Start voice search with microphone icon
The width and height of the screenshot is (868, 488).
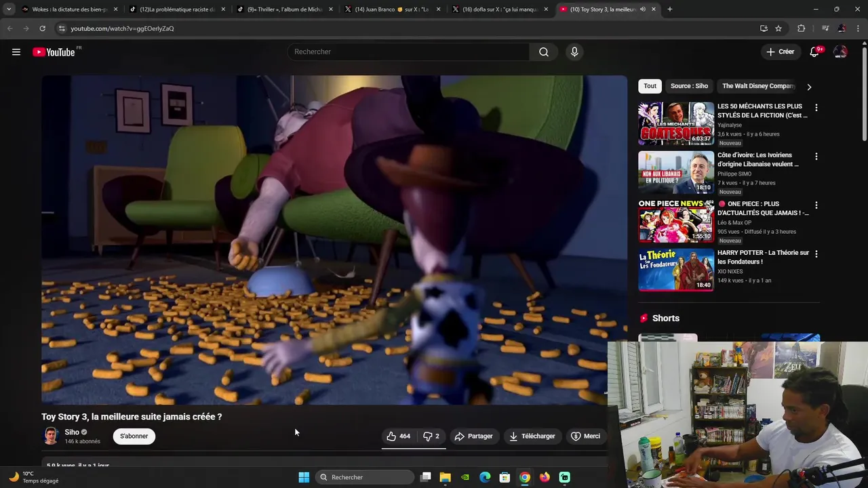point(574,52)
